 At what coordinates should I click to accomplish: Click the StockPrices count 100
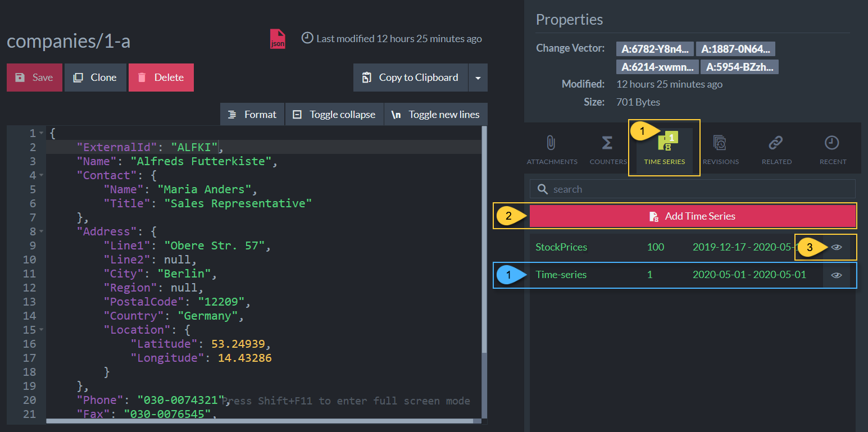tap(656, 247)
